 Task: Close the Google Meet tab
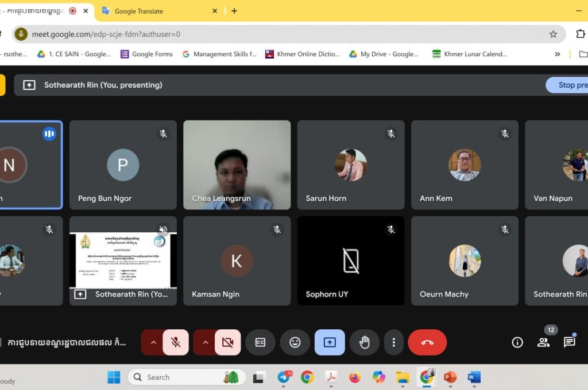pyautogui.click(x=86, y=11)
